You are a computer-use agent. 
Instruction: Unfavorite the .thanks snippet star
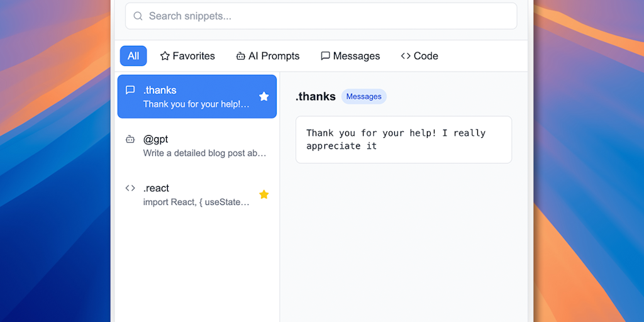pyautogui.click(x=264, y=96)
